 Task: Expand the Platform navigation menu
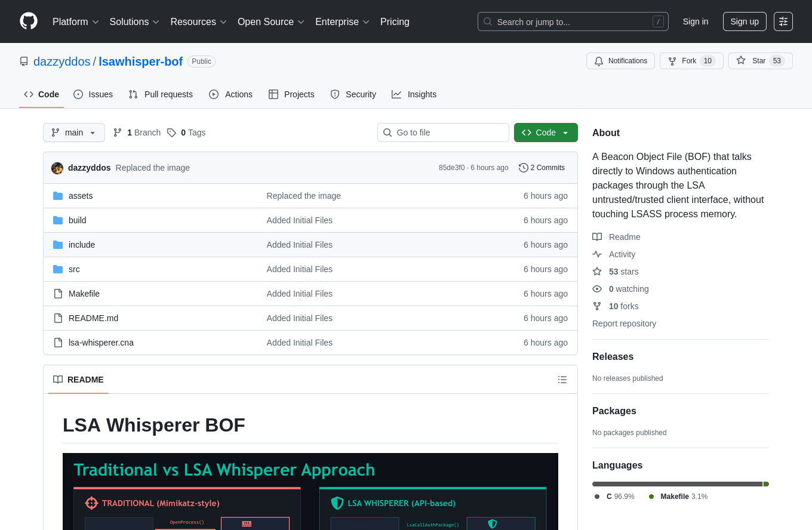[x=76, y=22]
